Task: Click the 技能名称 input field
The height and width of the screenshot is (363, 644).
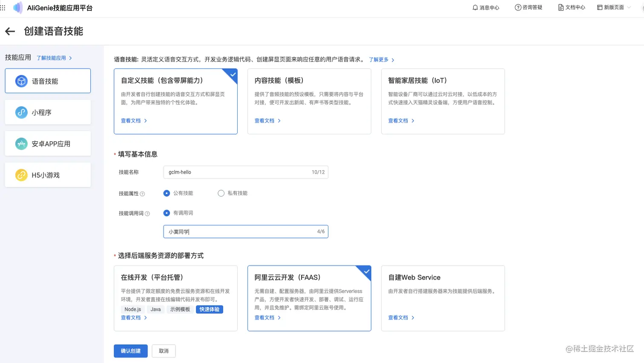Action: pyautogui.click(x=246, y=172)
